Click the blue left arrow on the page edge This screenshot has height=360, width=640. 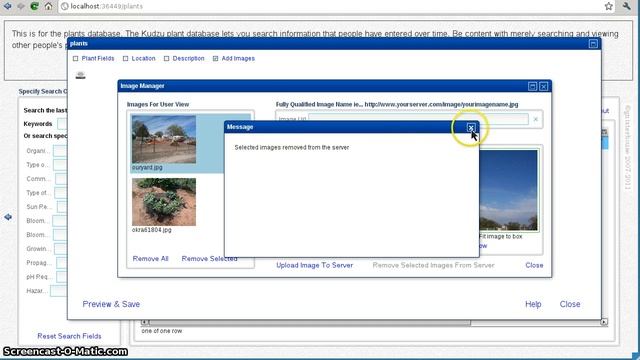(x=8, y=217)
